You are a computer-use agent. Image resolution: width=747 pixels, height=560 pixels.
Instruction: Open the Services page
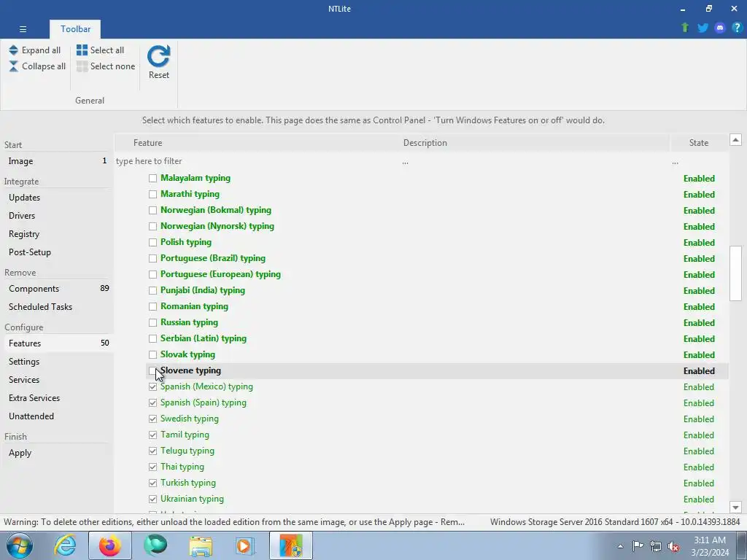(x=57, y=379)
